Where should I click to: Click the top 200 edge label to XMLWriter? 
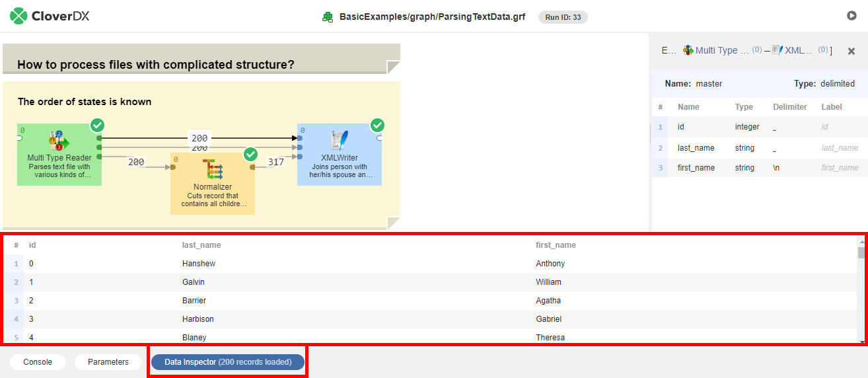(x=199, y=138)
